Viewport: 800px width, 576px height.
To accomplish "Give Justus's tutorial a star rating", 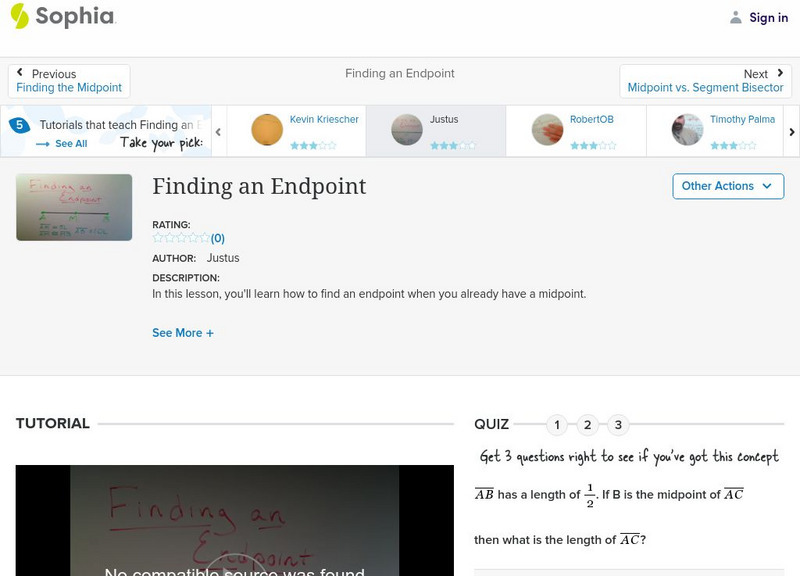I will pyautogui.click(x=450, y=143).
